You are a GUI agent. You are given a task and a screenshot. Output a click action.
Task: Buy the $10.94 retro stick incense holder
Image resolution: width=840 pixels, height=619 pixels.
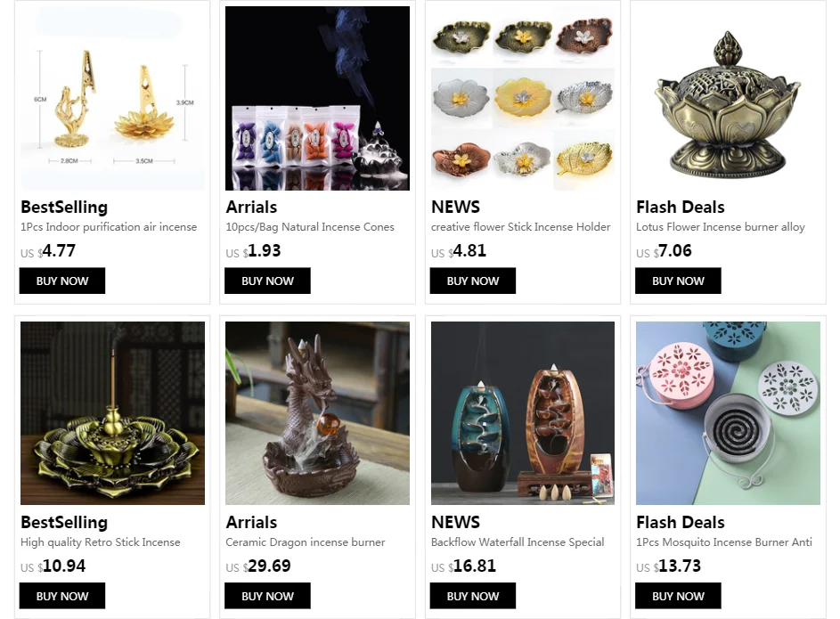pyautogui.click(x=62, y=596)
